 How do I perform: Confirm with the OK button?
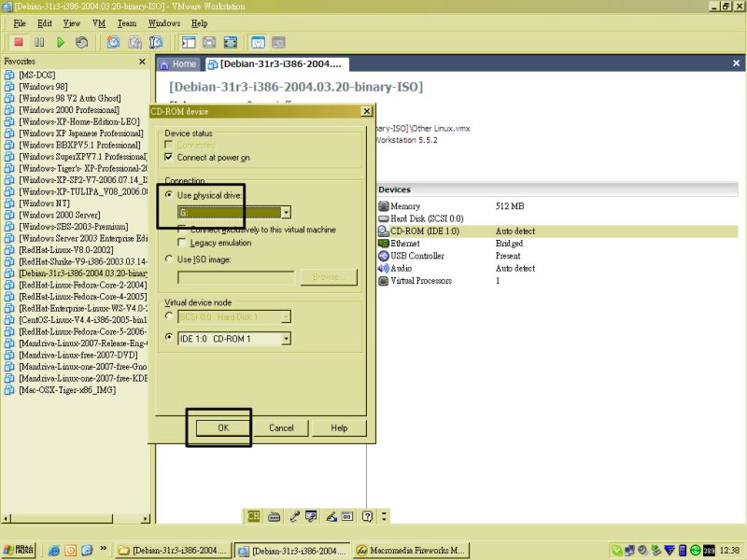(223, 427)
